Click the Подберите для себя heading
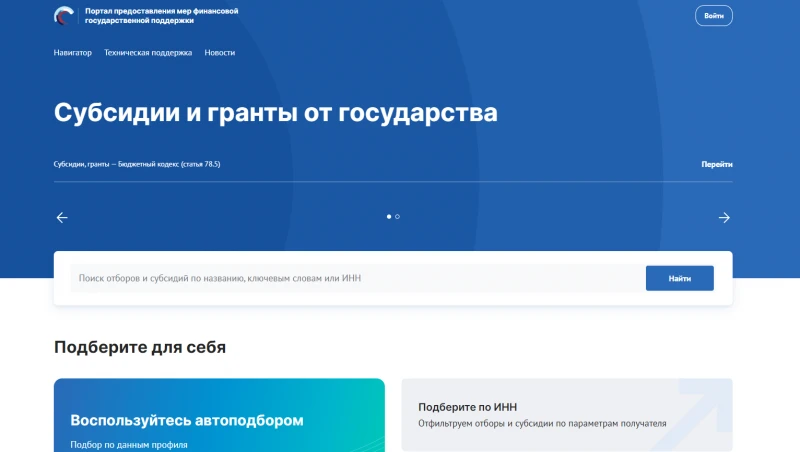 click(140, 347)
